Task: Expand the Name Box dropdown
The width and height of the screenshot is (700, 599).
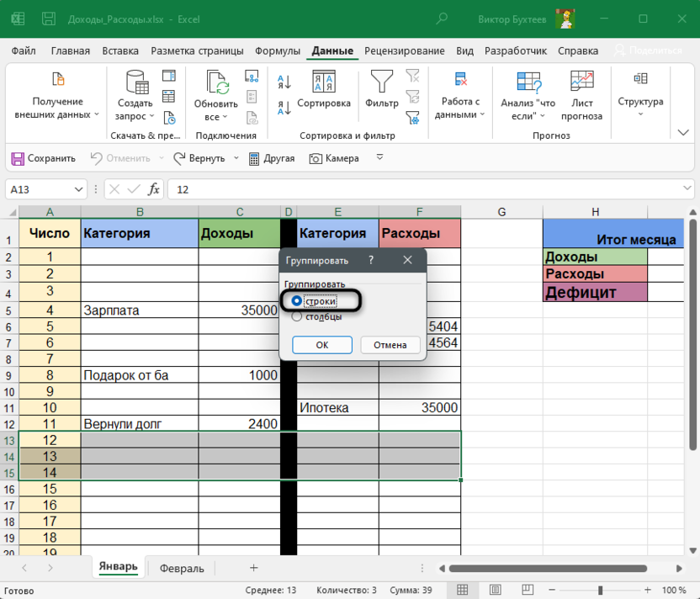Action: coord(79,189)
